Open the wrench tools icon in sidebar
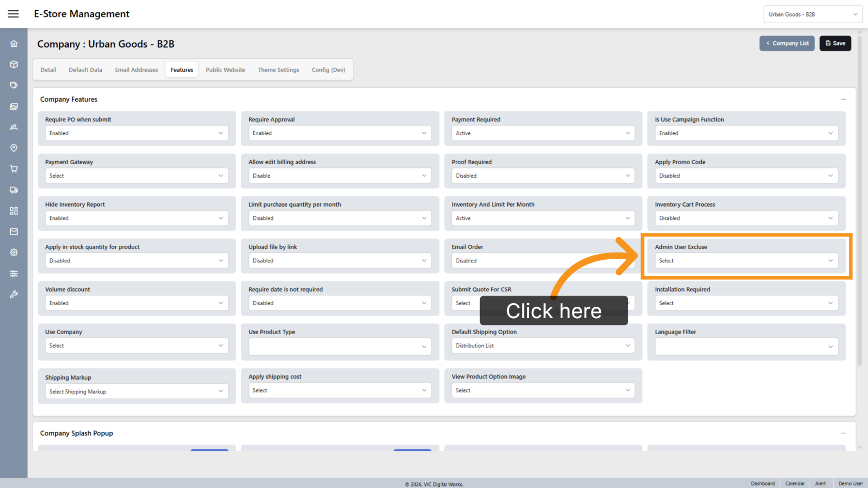 (x=14, y=294)
